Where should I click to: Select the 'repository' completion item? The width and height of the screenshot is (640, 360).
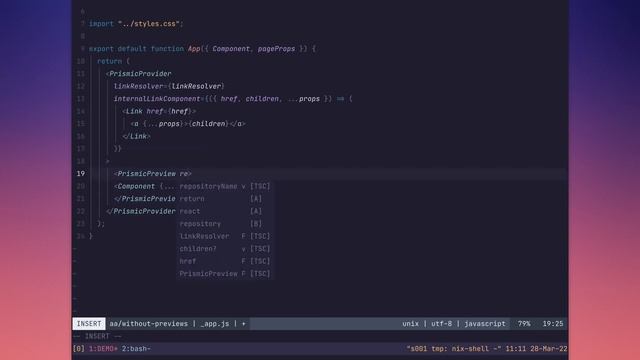coord(224,224)
